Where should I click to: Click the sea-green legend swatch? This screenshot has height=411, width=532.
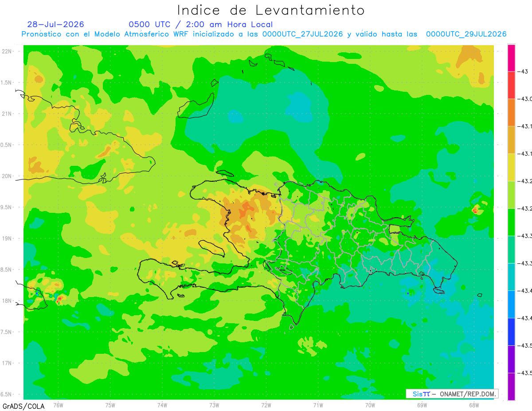click(x=511, y=249)
